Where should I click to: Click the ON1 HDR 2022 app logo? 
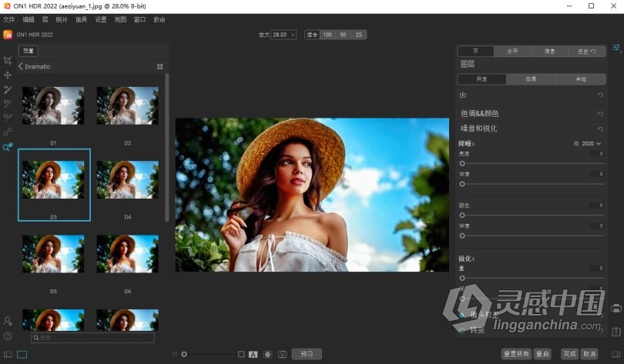[x=8, y=35]
